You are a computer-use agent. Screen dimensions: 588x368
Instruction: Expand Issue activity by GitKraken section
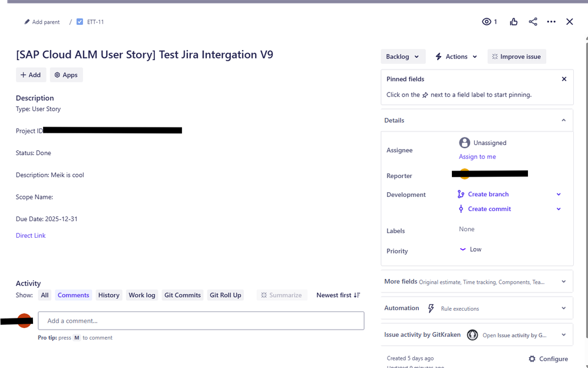tap(477, 335)
